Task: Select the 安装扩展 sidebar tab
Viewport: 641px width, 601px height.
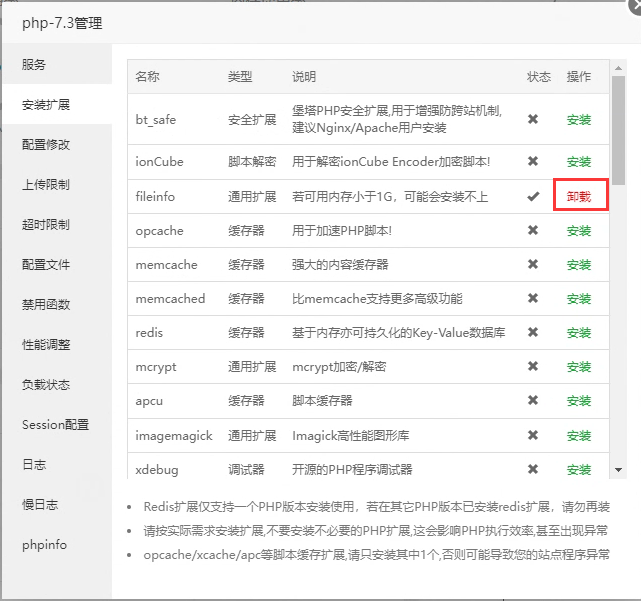Action: pyautogui.click(x=46, y=105)
